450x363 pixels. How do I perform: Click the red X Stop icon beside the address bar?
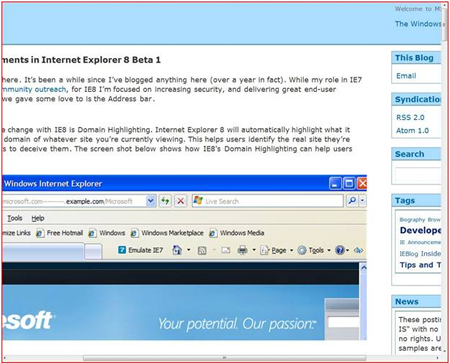click(x=180, y=201)
